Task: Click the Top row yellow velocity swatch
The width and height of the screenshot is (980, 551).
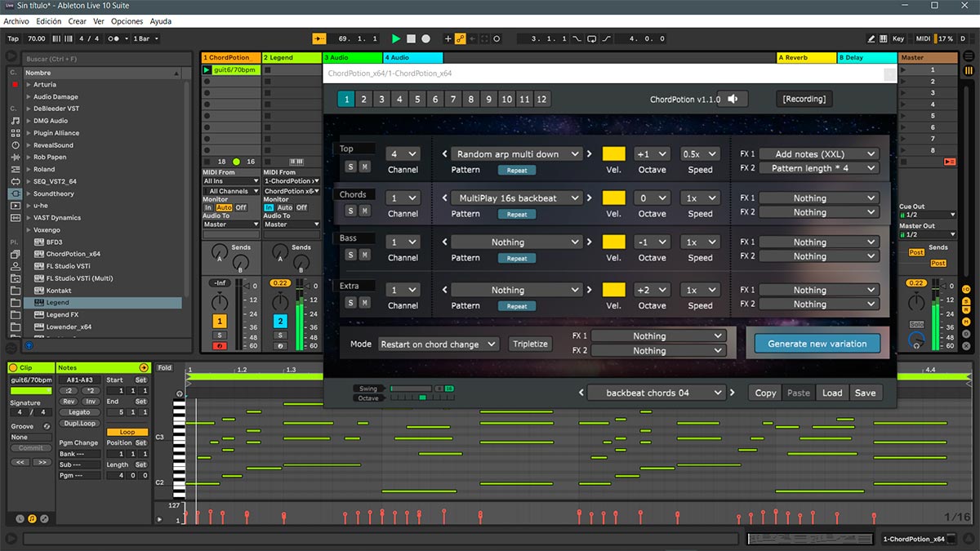Action: coord(614,153)
